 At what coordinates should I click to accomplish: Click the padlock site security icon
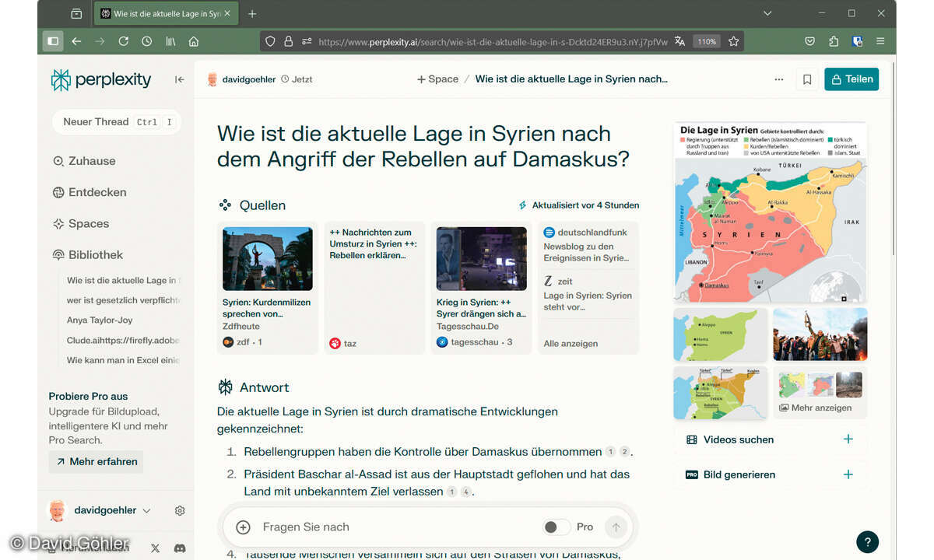coord(288,41)
